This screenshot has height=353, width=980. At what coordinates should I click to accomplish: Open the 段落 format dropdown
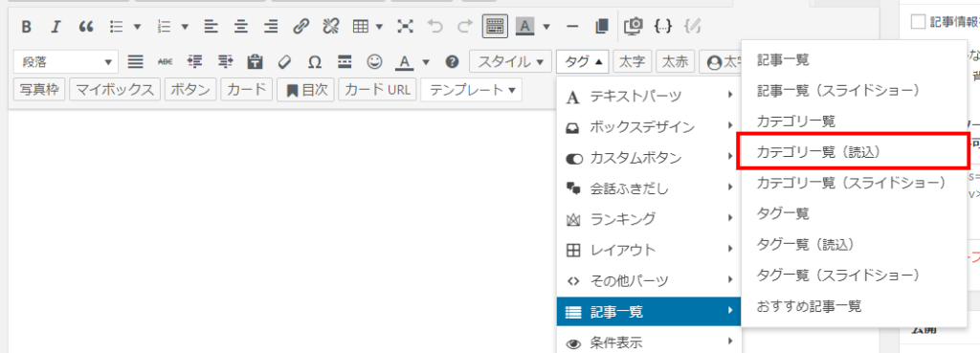click(66, 61)
